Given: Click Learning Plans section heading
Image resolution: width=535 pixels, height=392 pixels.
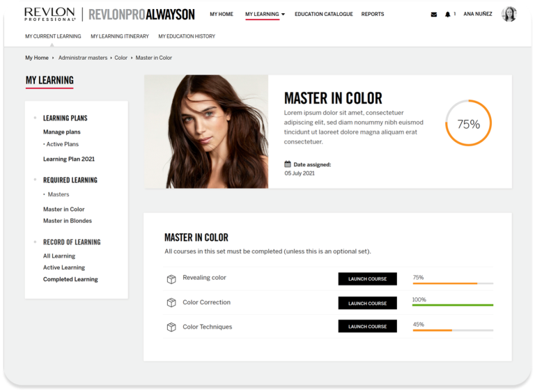Looking at the screenshot, I should click(65, 118).
